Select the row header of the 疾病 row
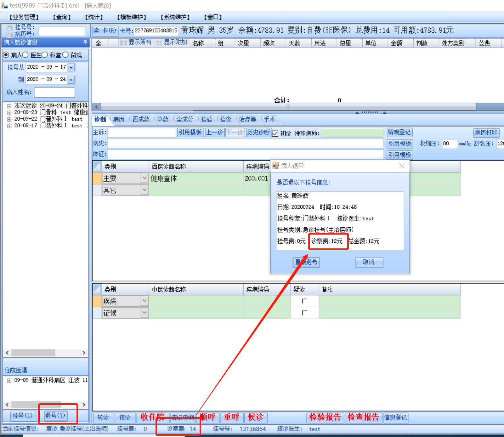Screen dimensions: 504x437 [x=97, y=301]
